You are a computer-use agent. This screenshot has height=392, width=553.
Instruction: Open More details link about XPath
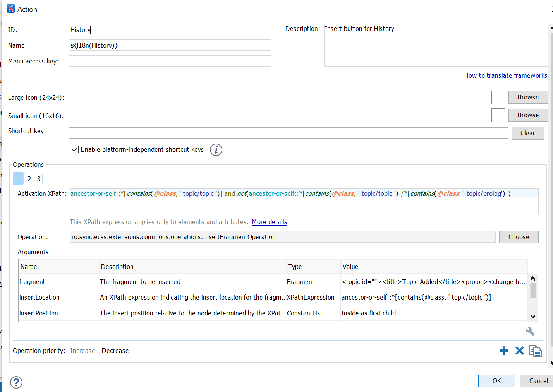tap(269, 222)
